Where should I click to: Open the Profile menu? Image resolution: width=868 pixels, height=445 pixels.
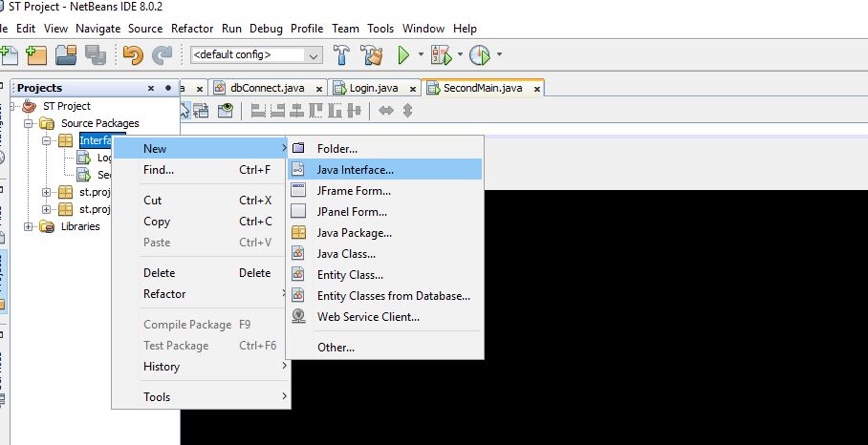307,29
